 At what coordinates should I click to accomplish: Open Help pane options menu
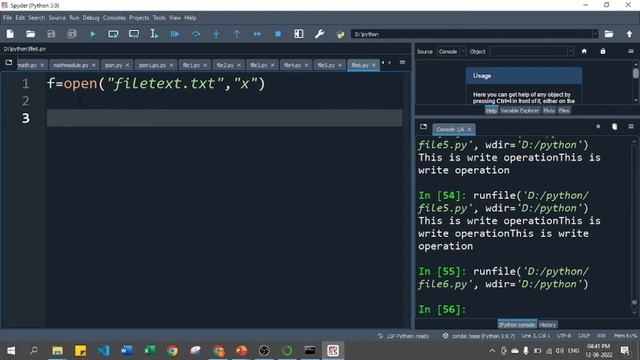(631, 51)
